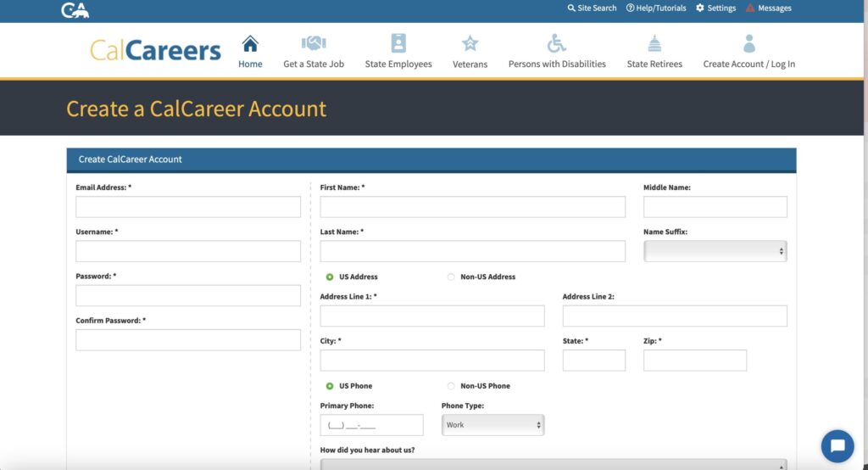The height and width of the screenshot is (470, 868).
Task: Click the Zip input field
Action: tap(695, 361)
